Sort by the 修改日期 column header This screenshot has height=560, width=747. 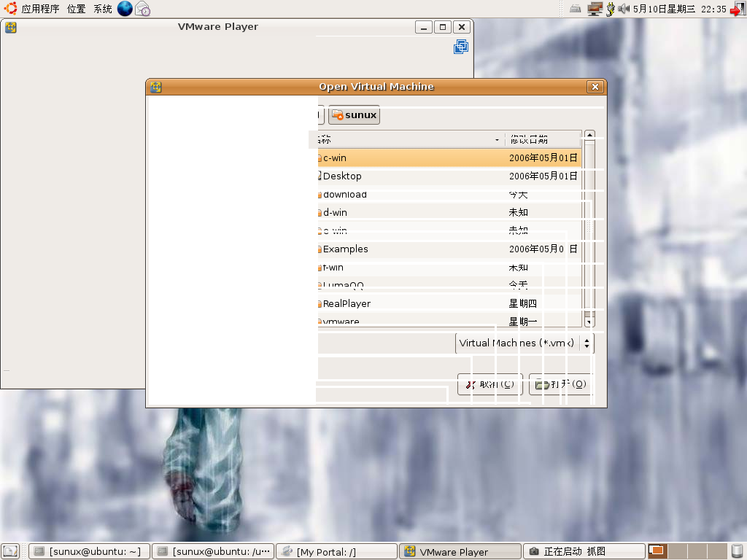[x=543, y=139]
